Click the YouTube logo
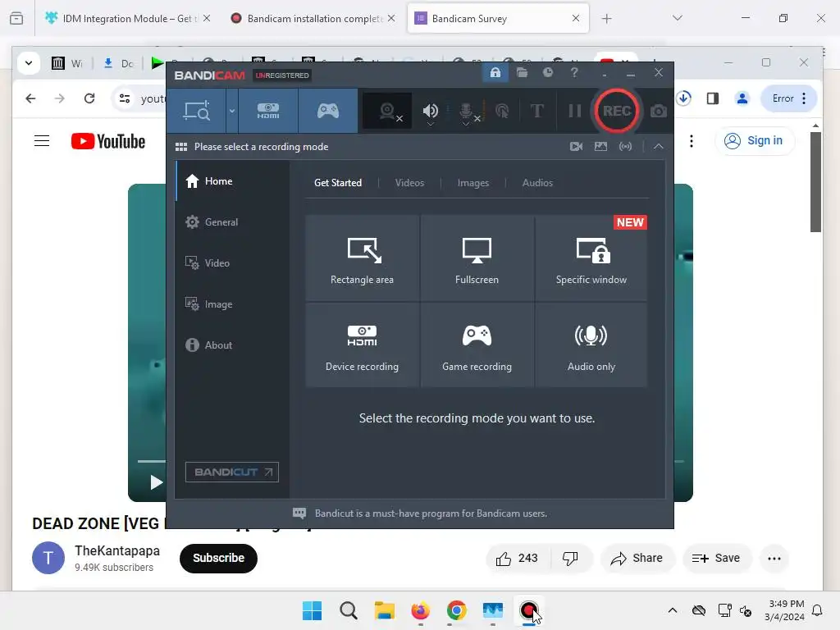The height and width of the screenshot is (630, 840). point(108,141)
